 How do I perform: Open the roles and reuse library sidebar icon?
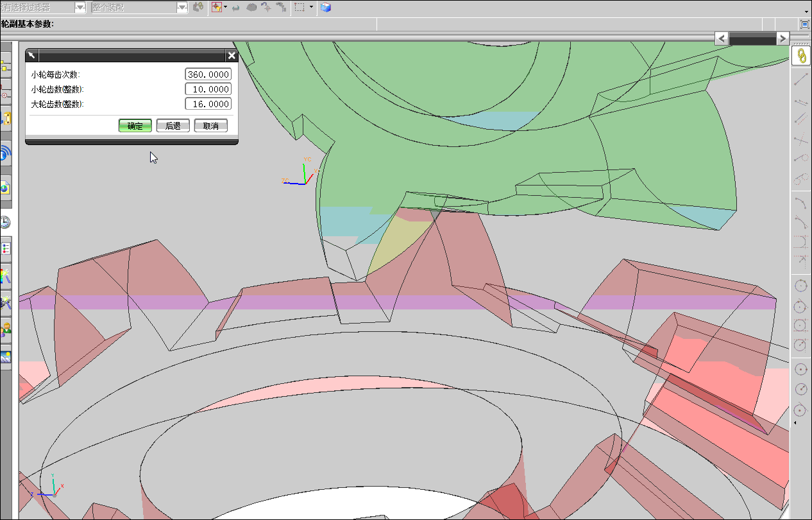click(x=6, y=119)
